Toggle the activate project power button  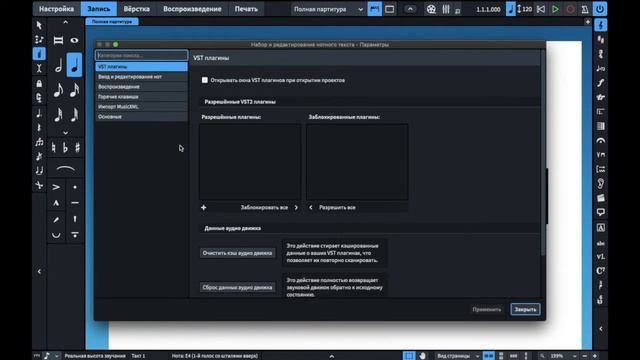click(600, 9)
